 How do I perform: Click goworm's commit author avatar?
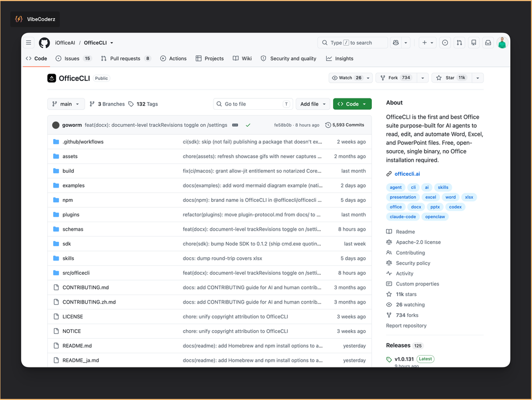(56, 125)
